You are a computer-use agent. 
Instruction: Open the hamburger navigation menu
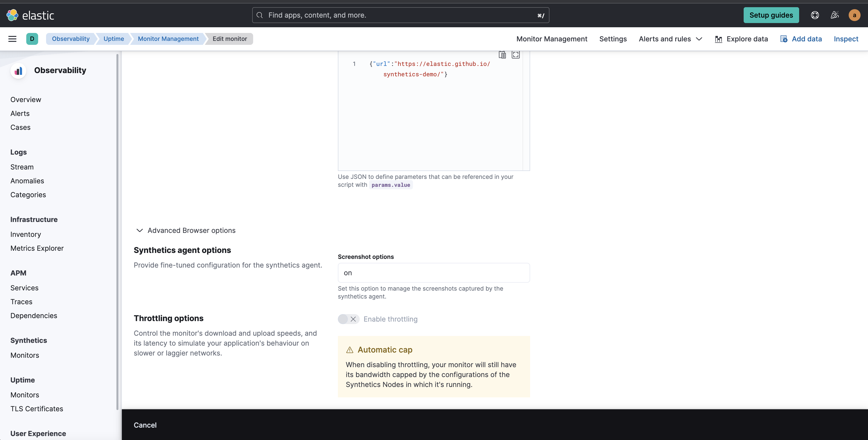(12, 39)
